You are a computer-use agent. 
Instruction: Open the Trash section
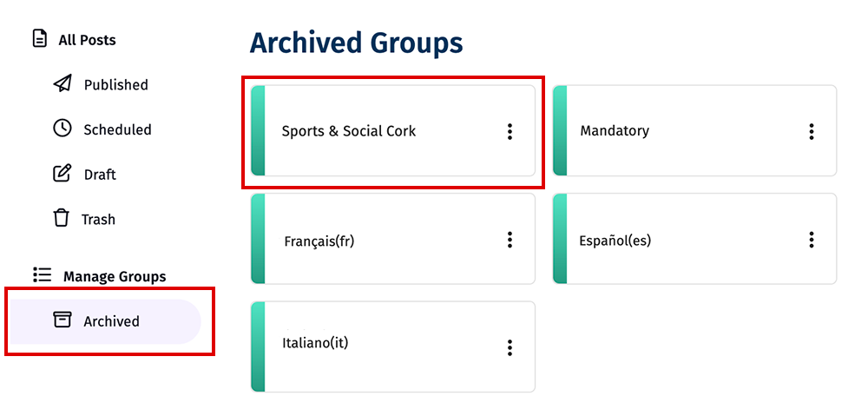pos(98,220)
